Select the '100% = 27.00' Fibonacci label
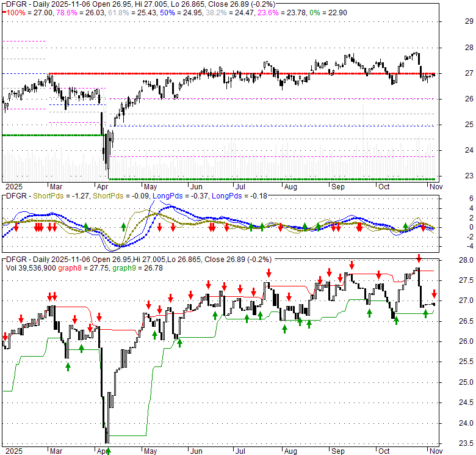This screenshot has height=455, width=476. click(x=30, y=13)
